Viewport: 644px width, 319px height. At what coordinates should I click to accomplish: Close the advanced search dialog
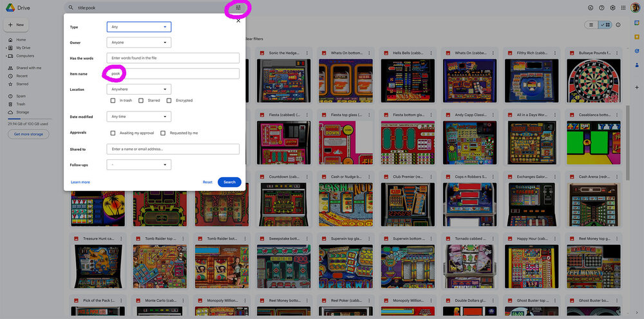[x=238, y=21]
